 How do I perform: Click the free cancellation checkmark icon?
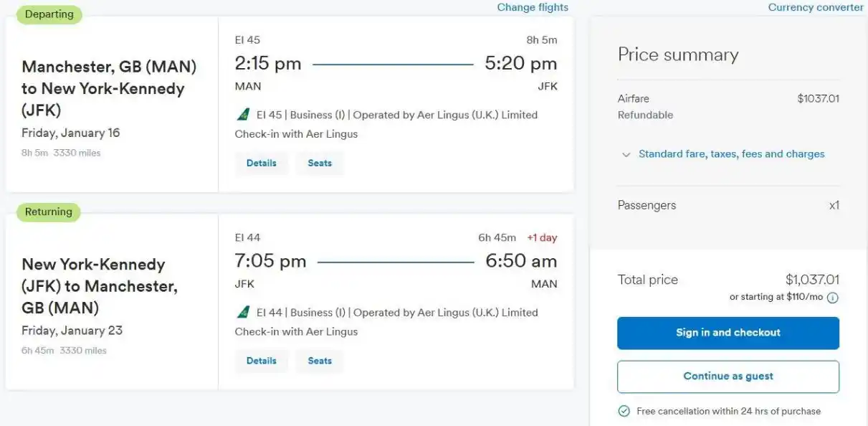(624, 411)
